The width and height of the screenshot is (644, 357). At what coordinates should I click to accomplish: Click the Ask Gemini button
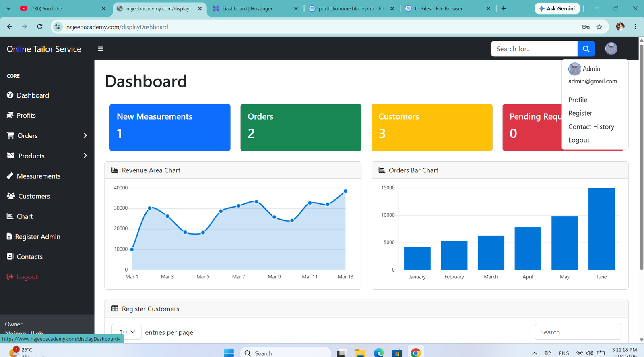557,8
